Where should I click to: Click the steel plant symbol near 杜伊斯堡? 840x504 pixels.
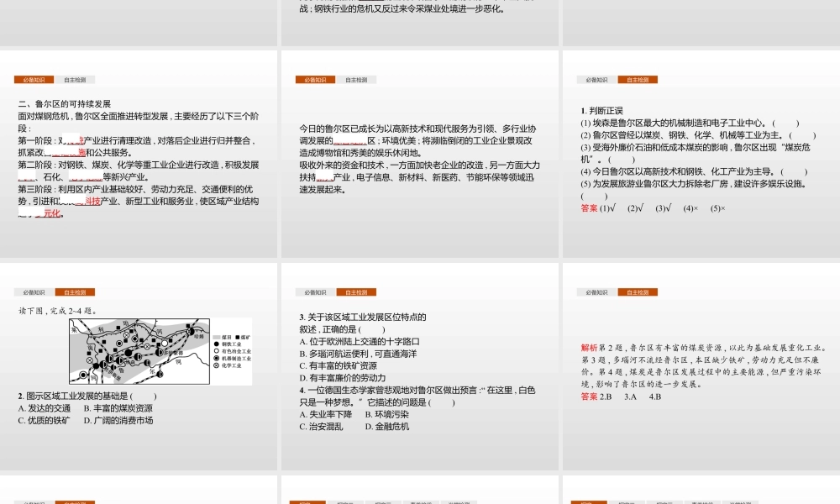pos(96,365)
